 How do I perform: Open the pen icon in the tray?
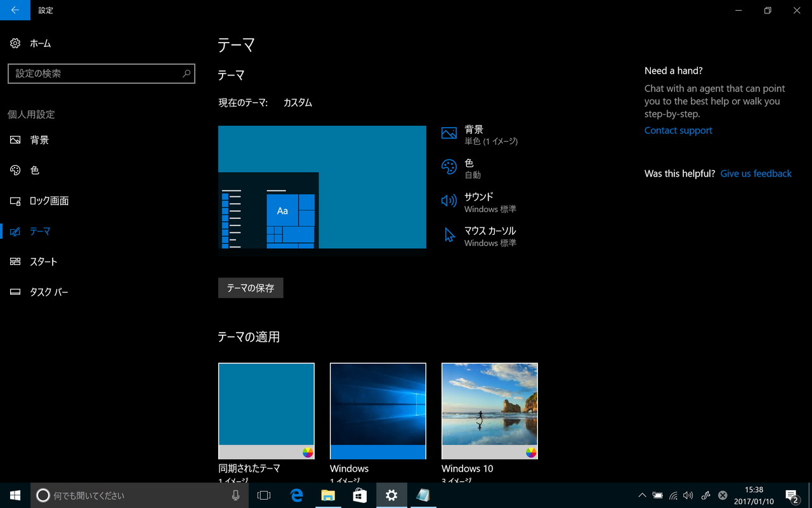pos(705,495)
